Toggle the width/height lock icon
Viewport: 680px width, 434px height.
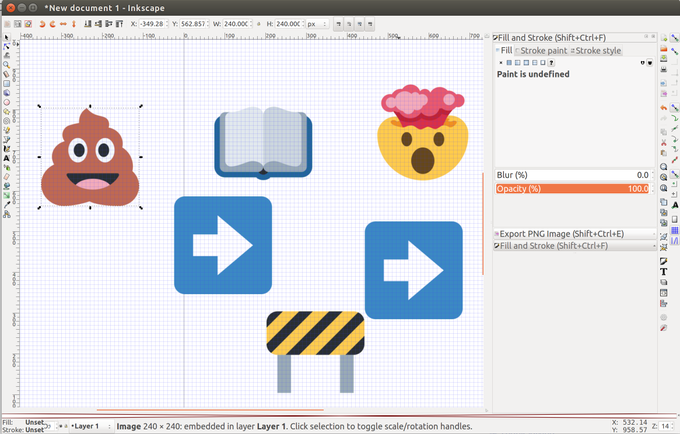258,24
